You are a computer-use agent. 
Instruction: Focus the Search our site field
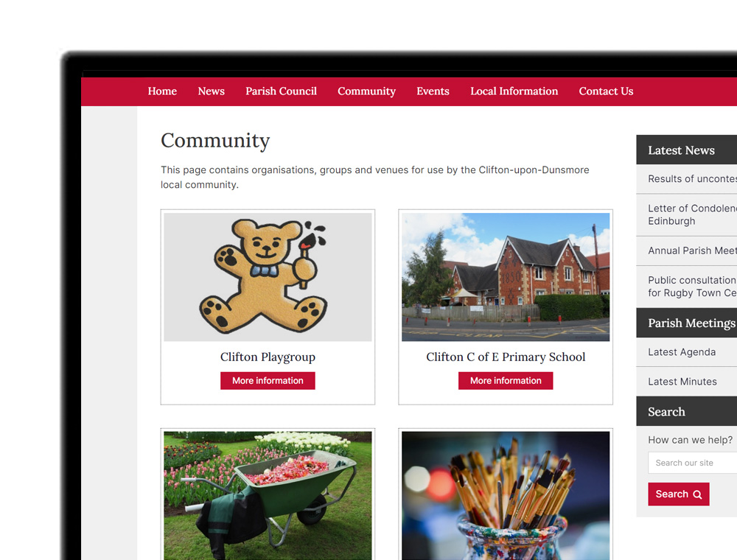click(x=692, y=463)
